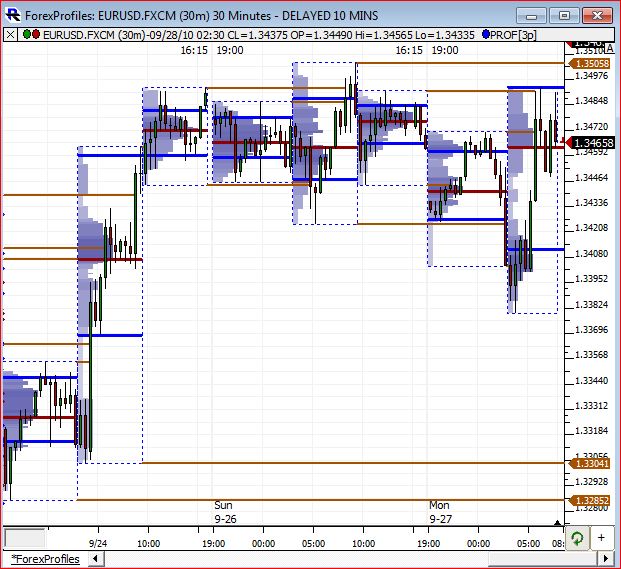This screenshot has width=621, height=569.
Task: Click the Mon 9-27 date label
Action: pos(440,512)
